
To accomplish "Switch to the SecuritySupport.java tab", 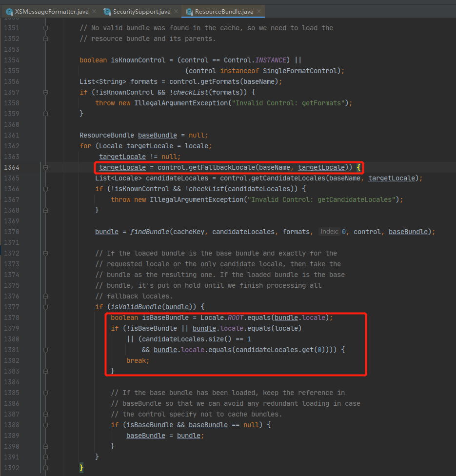I will [x=141, y=12].
